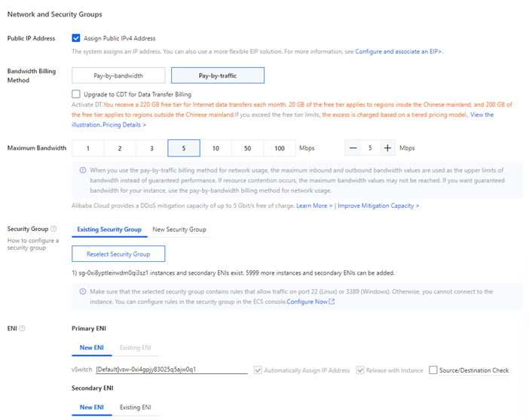Open Configure and associate an EIP link
Screen dimensions: 529x420
[399, 52]
